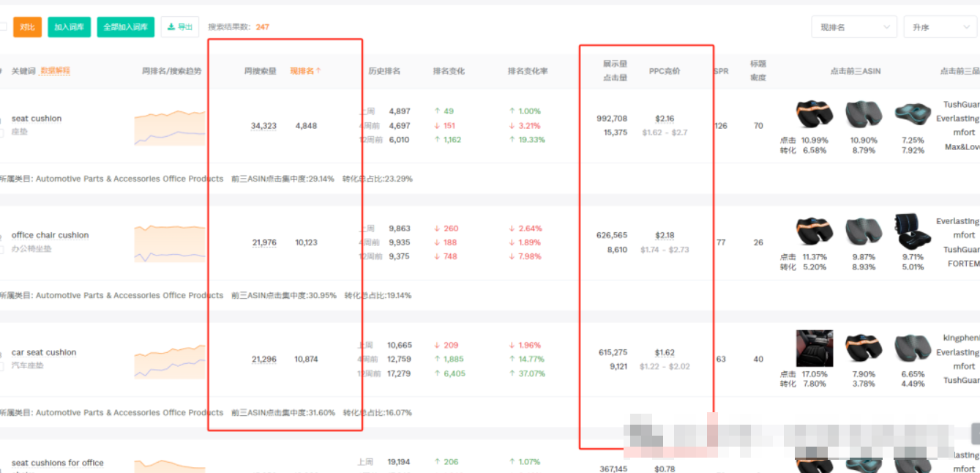Click weekly search volume 21,296
Screen dimensions: 980x473
264,360
